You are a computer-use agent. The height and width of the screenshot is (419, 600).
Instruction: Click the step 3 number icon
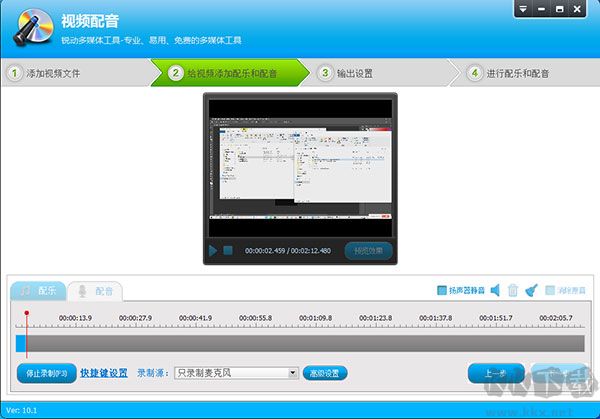point(325,73)
